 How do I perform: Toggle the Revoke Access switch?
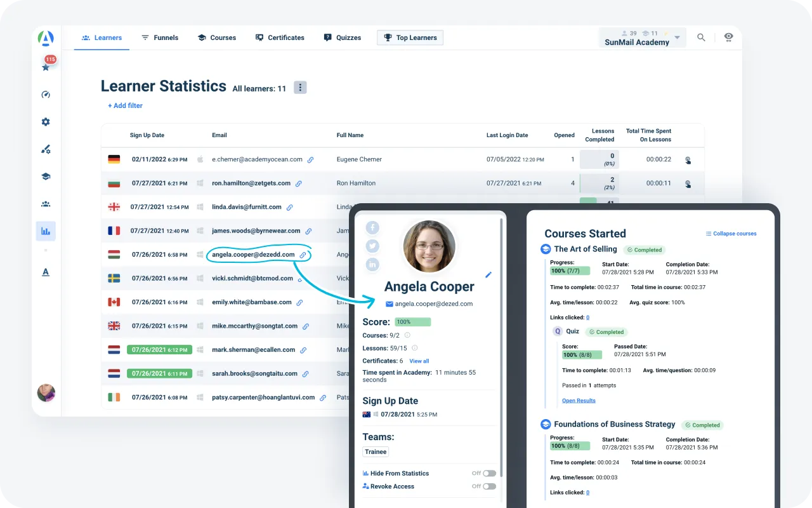click(488, 486)
